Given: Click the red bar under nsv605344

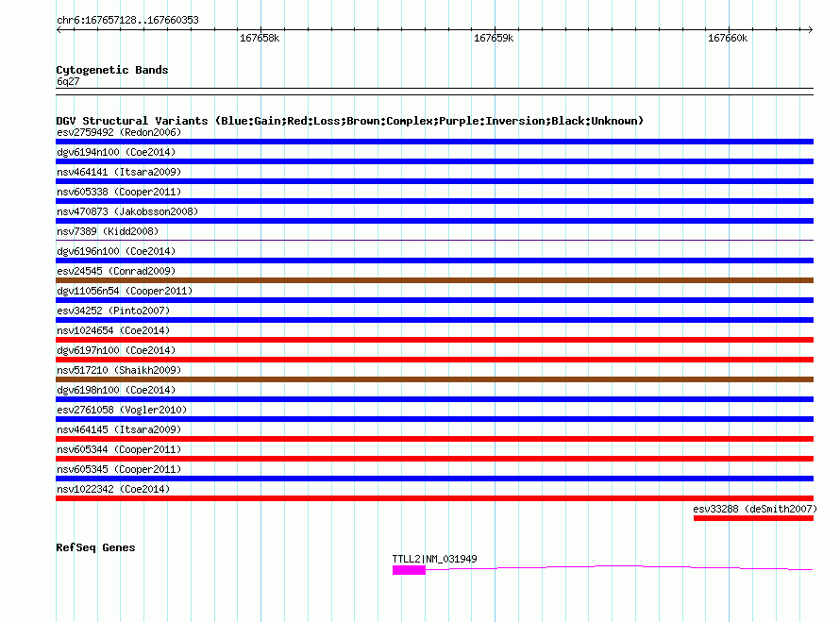Looking at the screenshot, I should coord(434,459).
